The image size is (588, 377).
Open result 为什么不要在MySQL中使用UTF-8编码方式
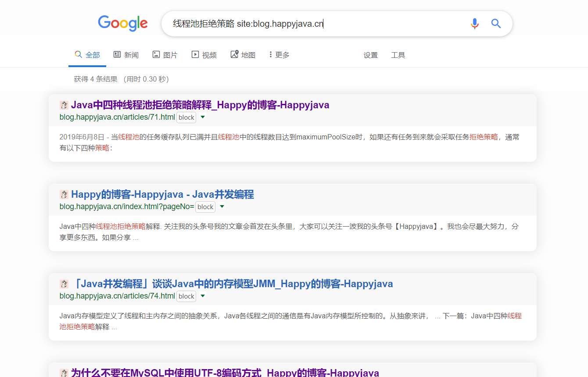click(x=225, y=373)
